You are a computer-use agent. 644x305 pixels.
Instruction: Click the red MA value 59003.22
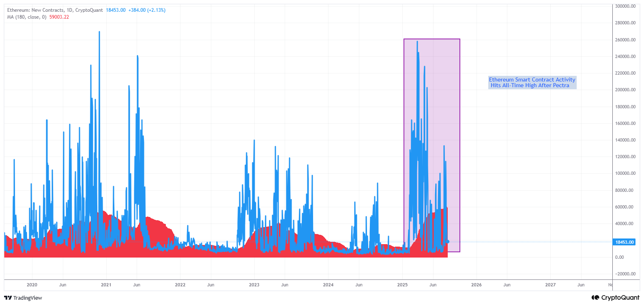59,17
